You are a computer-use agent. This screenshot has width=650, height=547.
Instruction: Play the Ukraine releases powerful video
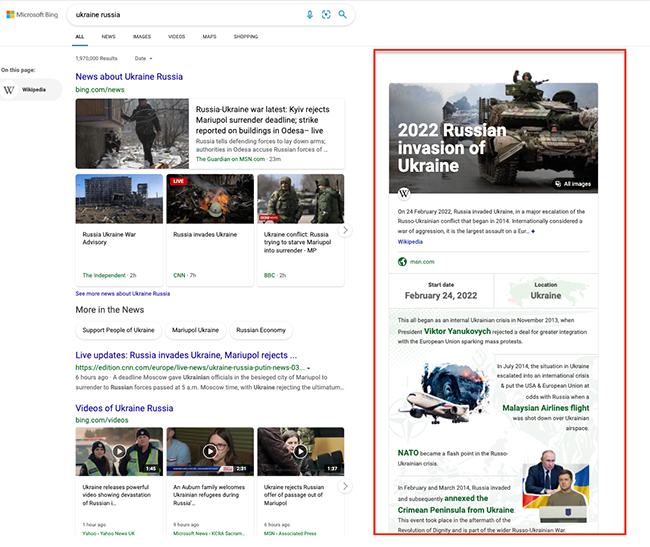point(119,451)
